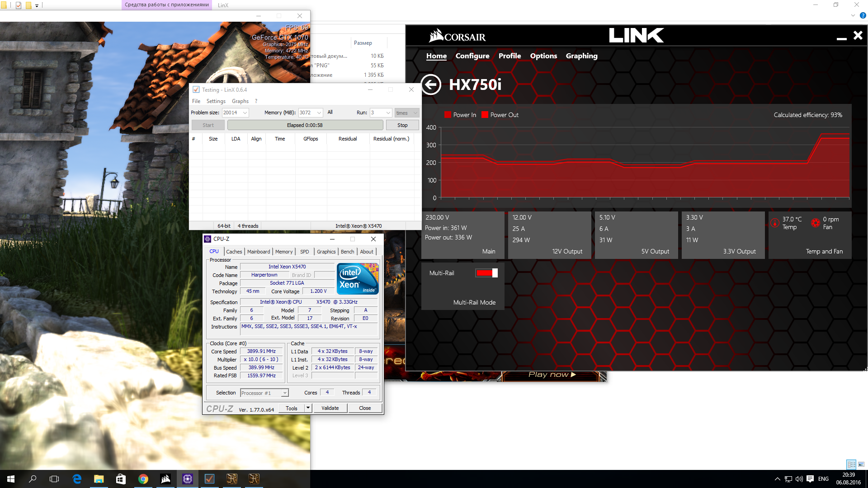This screenshot has width=868, height=488.
Task: Open Google Chrome from the taskbar
Action: (x=143, y=479)
